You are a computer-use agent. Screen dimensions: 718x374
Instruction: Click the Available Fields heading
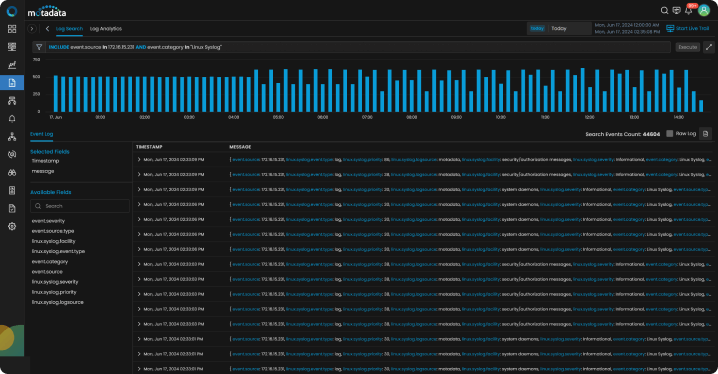coord(51,192)
